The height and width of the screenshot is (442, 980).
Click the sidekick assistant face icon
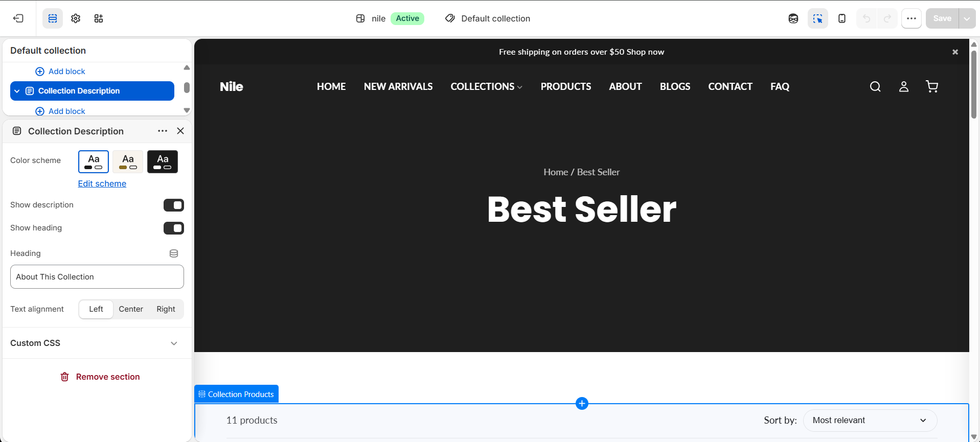tap(793, 18)
